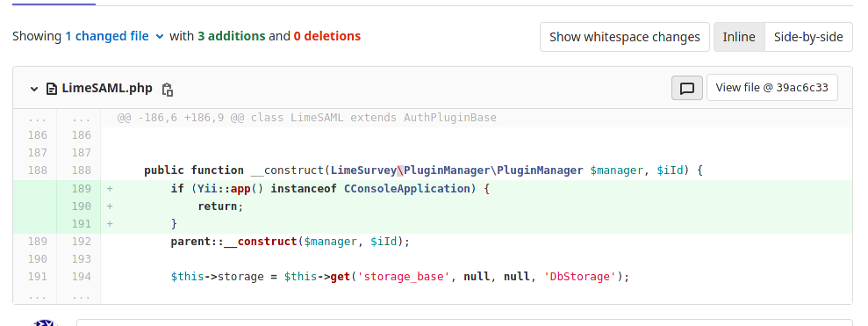Collapse the LimeSAML.php diff chevron

[x=34, y=89]
